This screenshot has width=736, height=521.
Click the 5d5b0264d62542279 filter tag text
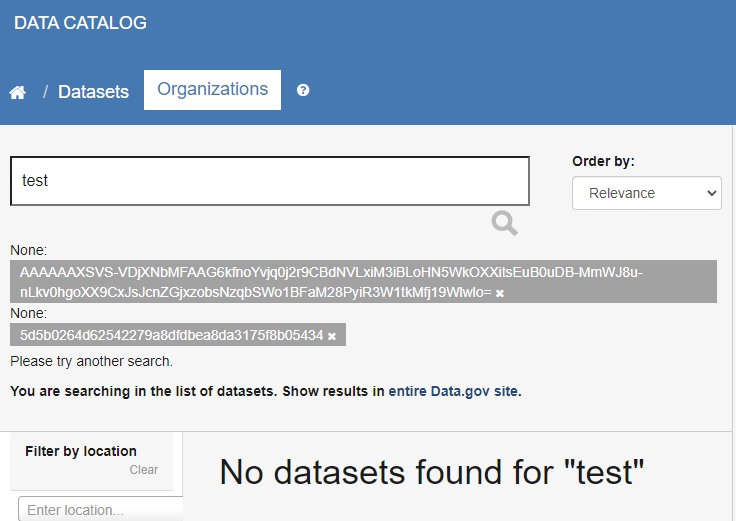click(171, 335)
